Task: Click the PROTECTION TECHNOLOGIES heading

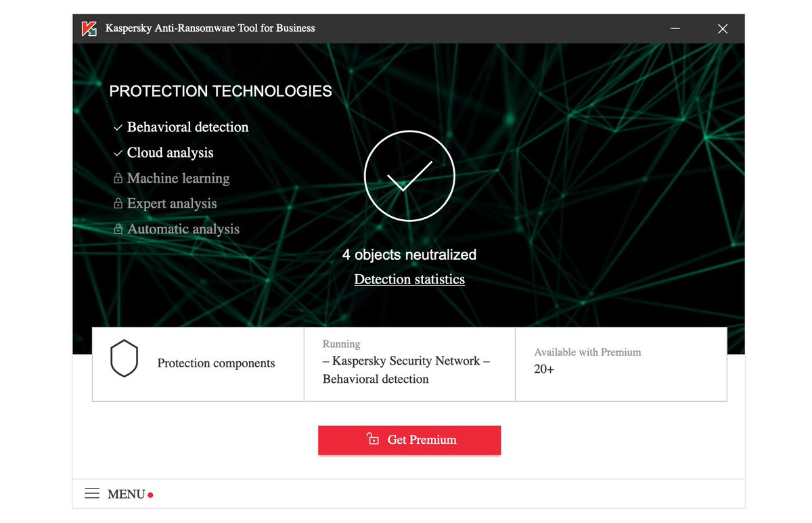Action: pos(221,91)
